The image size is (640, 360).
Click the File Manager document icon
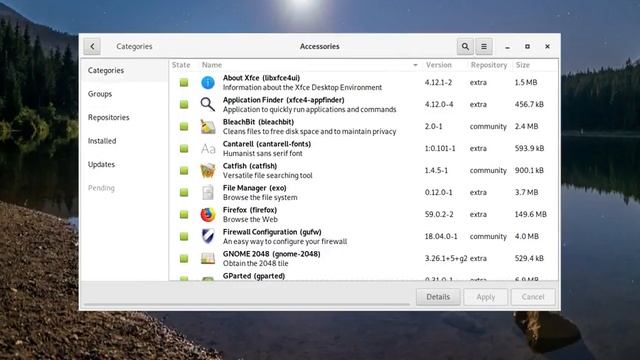pyautogui.click(x=208, y=193)
